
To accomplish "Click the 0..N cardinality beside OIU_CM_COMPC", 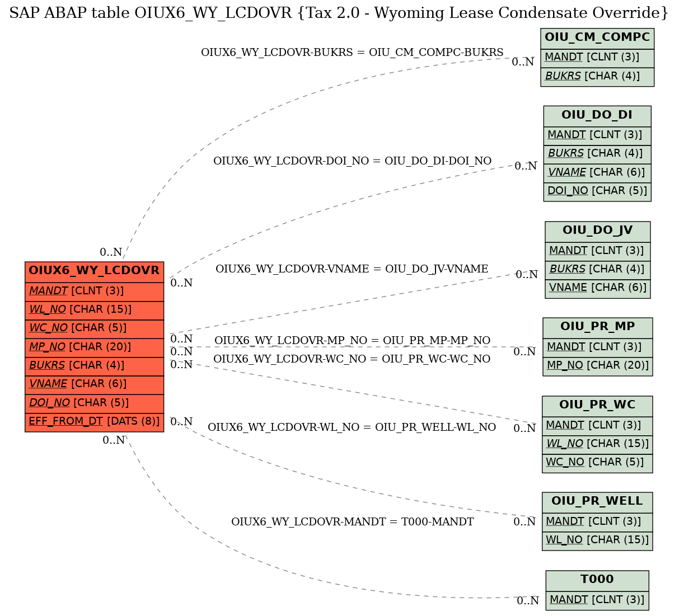I will coord(523,62).
